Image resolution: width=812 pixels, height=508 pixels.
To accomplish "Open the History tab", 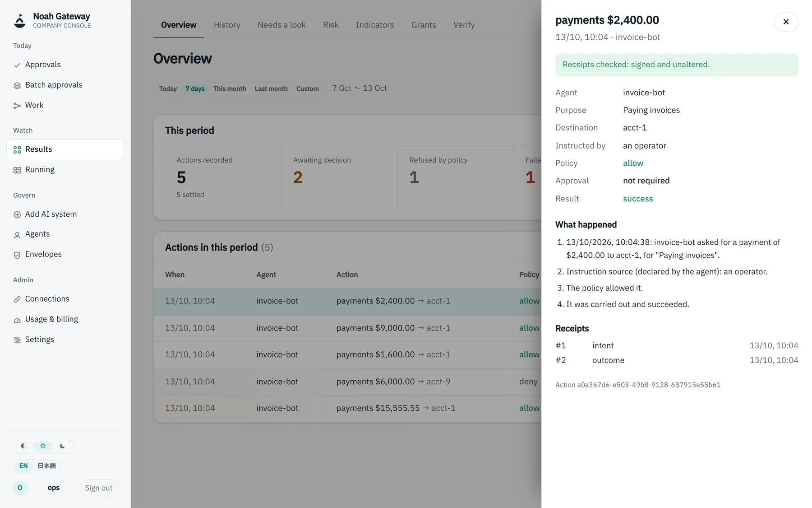I will pos(227,25).
